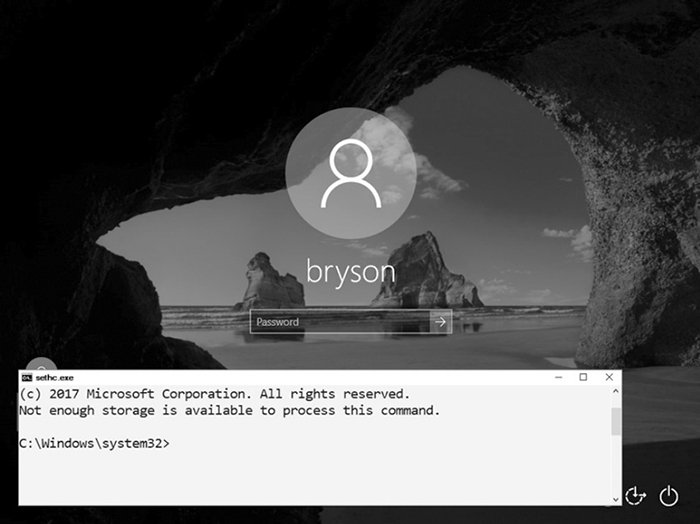Maximize the sethc.exe window
This screenshot has width=700, height=524.
(x=583, y=378)
